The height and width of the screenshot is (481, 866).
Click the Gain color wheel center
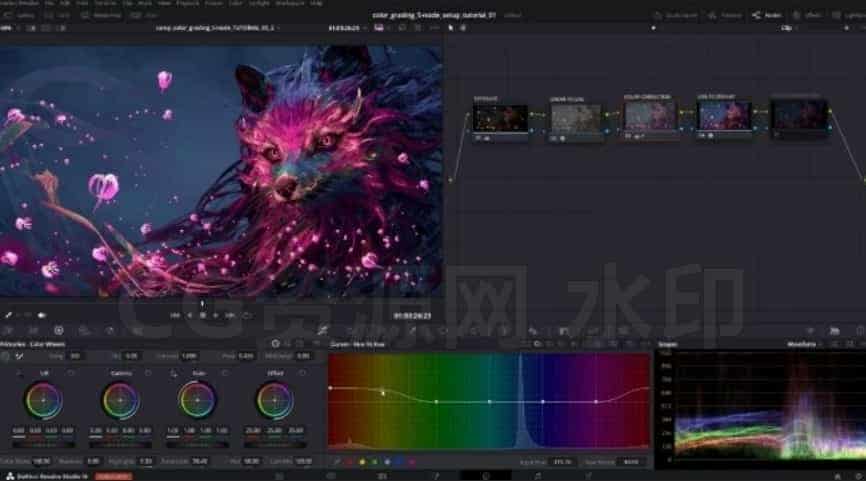pos(197,400)
